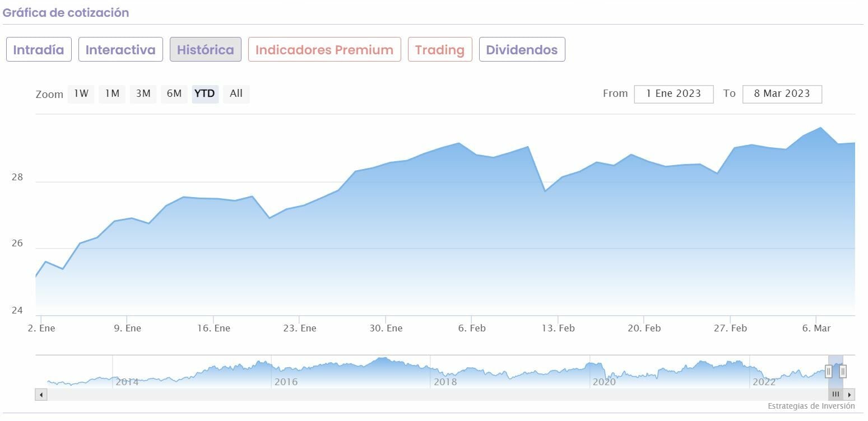Viewport: 868px width, 421px height.
Task: Open Indicadores Premium
Action: click(x=324, y=50)
